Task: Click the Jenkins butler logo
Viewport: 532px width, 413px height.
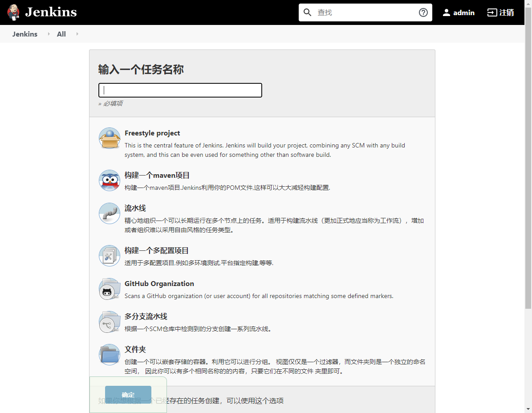Action: pyautogui.click(x=13, y=12)
